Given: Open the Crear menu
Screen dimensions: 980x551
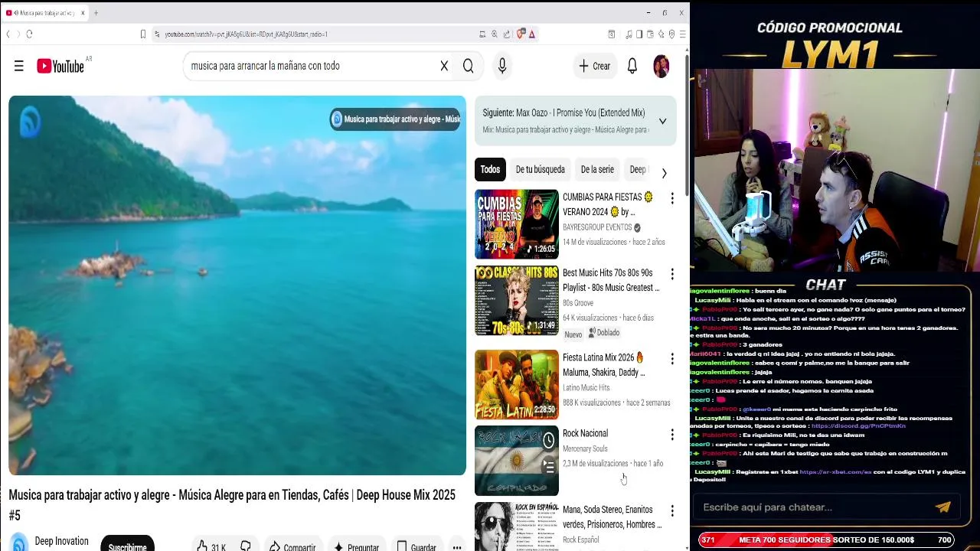Looking at the screenshot, I should [x=595, y=66].
